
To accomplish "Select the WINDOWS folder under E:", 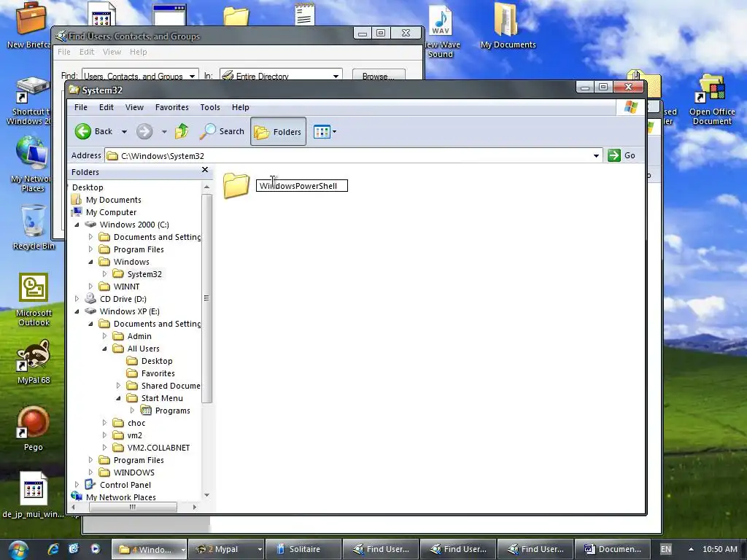I will [134, 472].
